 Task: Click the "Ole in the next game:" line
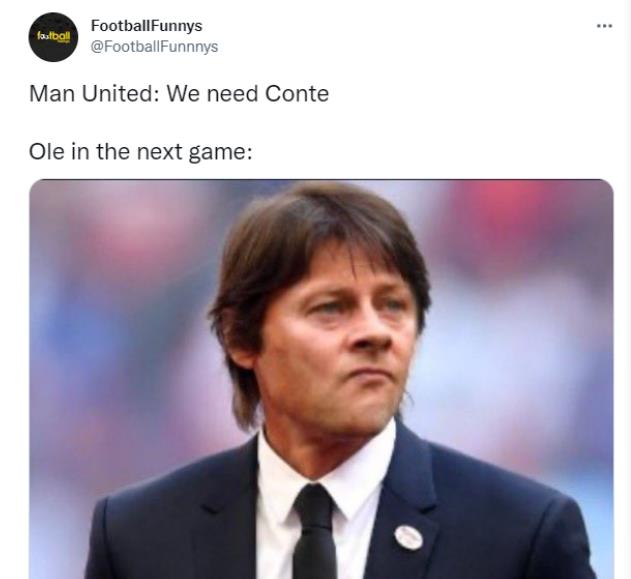tap(140, 152)
